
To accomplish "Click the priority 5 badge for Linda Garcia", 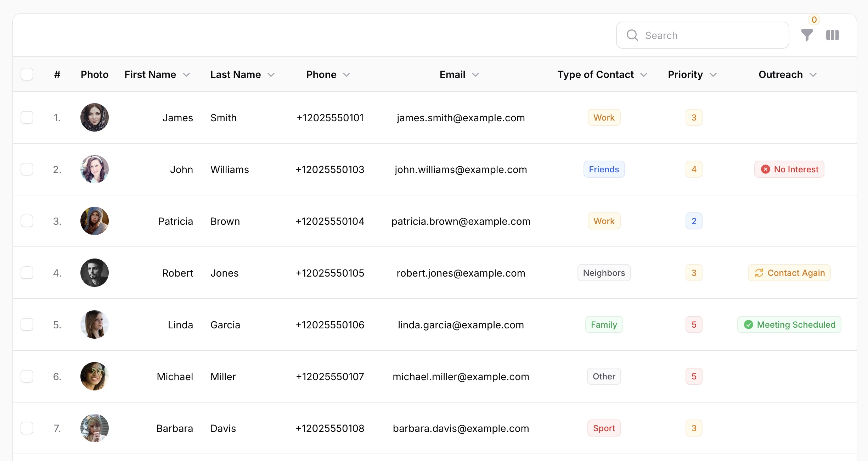I will (x=694, y=324).
